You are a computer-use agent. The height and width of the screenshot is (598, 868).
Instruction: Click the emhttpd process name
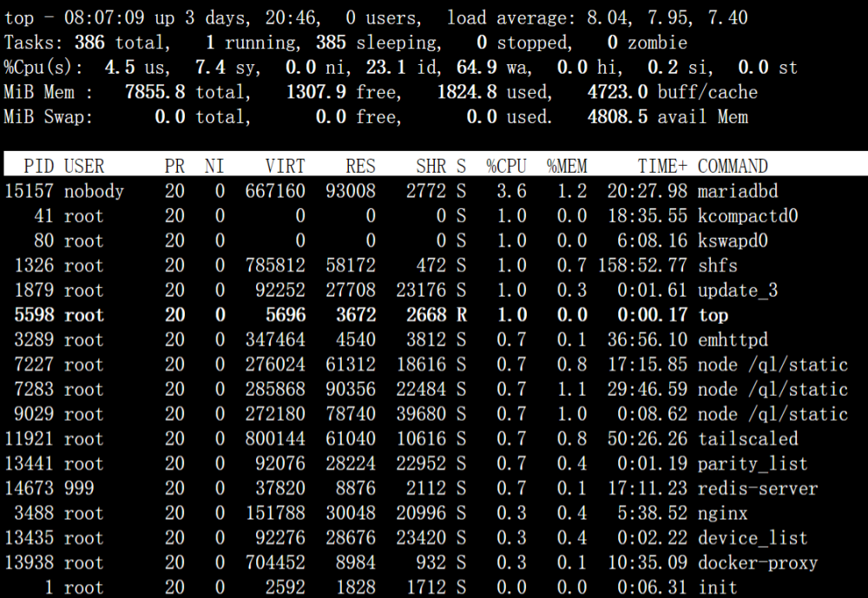pyautogui.click(x=733, y=339)
